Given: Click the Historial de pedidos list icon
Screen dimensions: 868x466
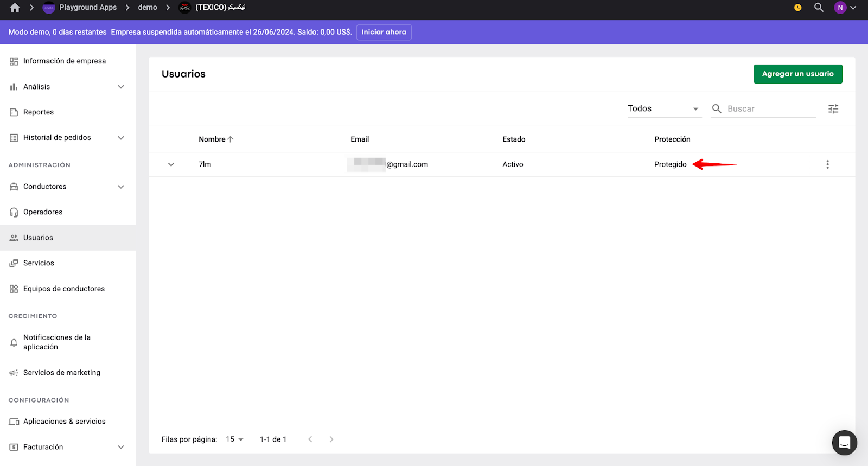Looking at the screenshot, I should (14, 138).
